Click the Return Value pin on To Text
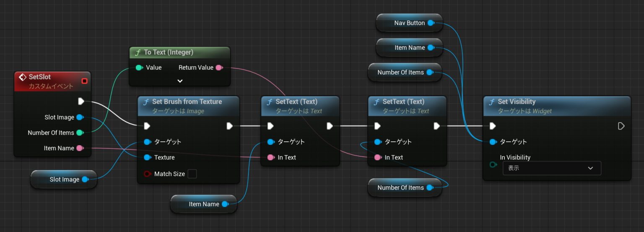The width and height of the screenshot is (644, 232). 218,68
